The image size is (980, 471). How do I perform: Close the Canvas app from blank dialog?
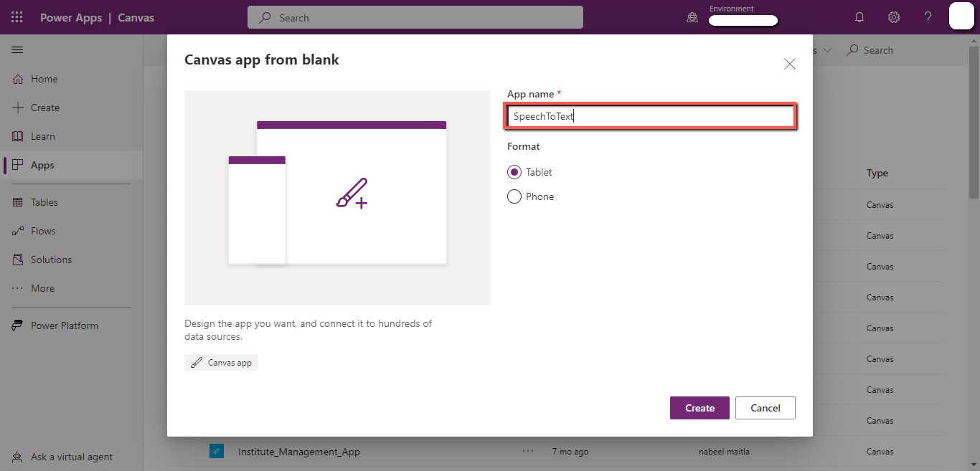click(790, 64)
